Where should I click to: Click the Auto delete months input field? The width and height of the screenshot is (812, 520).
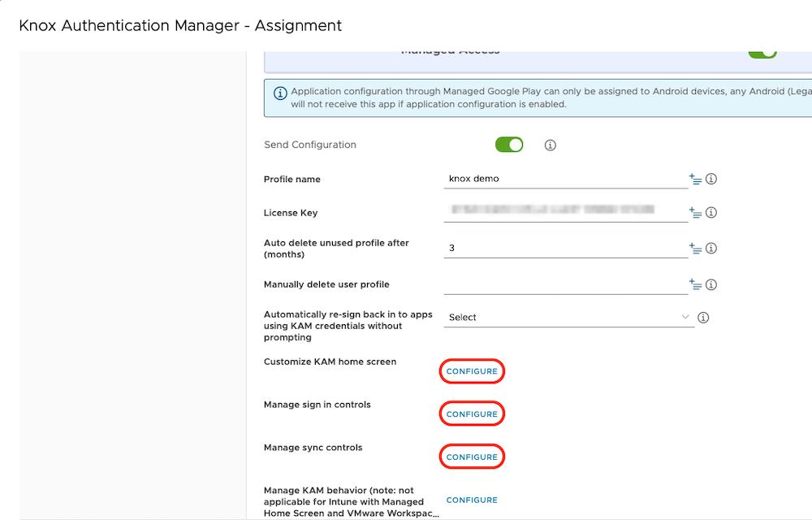(x=565, y=248)
